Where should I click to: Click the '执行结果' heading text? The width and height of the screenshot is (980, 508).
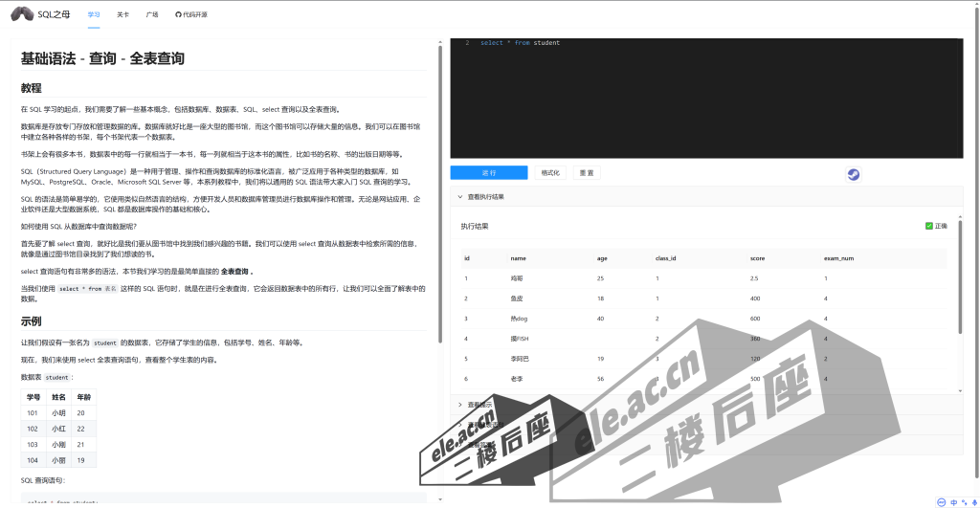click(x=475, y=226)
